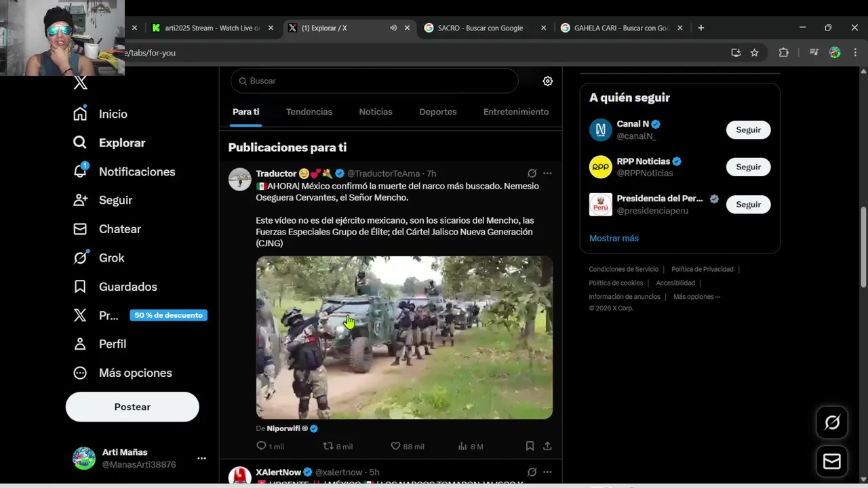Open @TraductorTeAma handle link
This screenshot has width=868, height=488.
pyautogui.click(x=384, y=174)
